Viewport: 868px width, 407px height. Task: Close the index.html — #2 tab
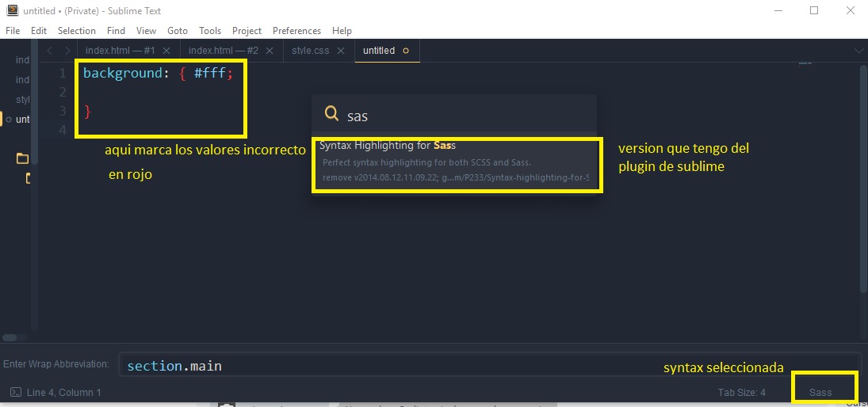click(x=270, y=51)
